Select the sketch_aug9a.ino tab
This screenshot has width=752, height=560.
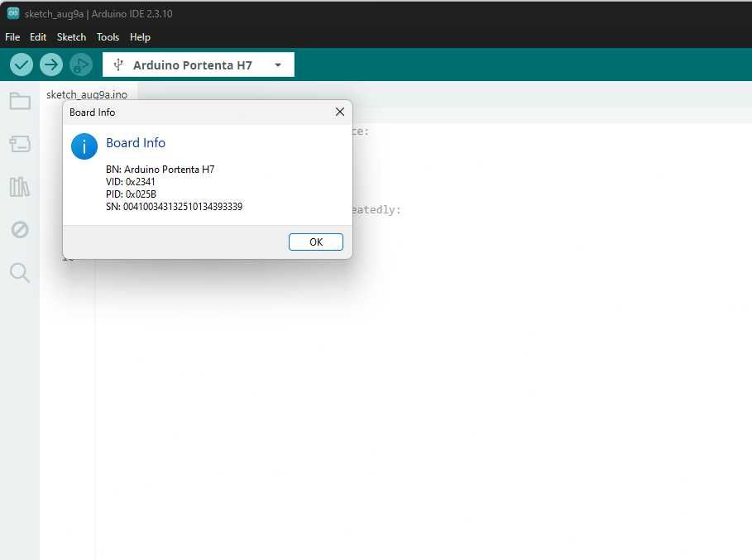87,94
